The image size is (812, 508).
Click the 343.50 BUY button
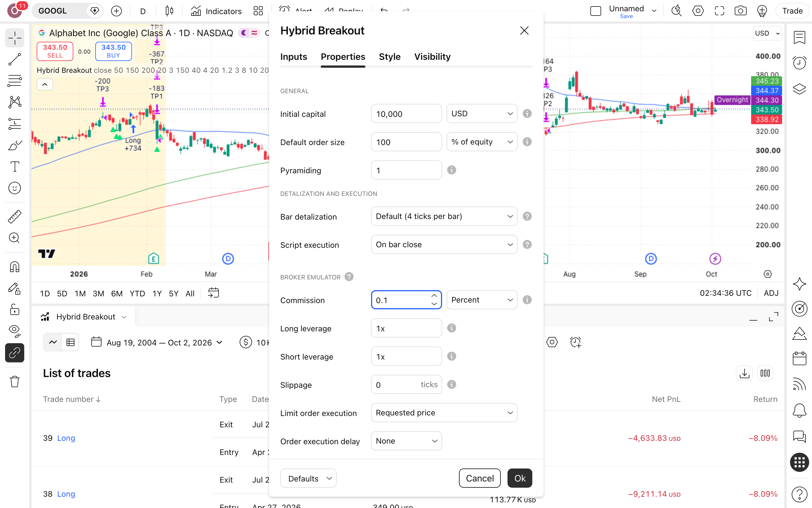pos(113,51)
